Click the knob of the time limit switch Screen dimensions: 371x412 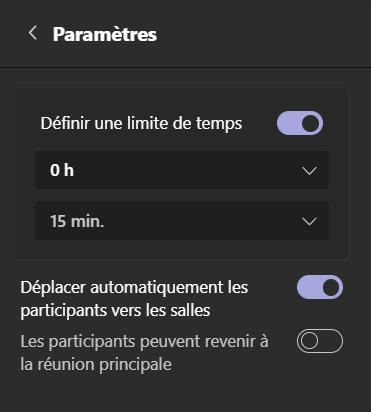[311, 123]
